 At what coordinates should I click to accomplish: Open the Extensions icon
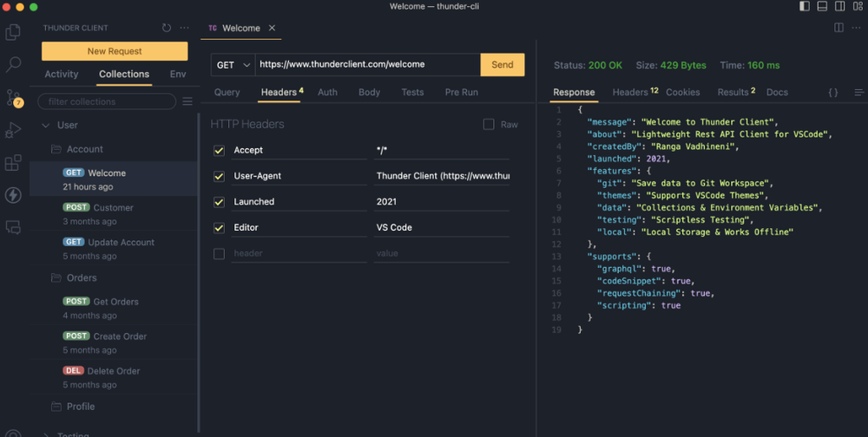pyautogui.click(x=13, y=163)
